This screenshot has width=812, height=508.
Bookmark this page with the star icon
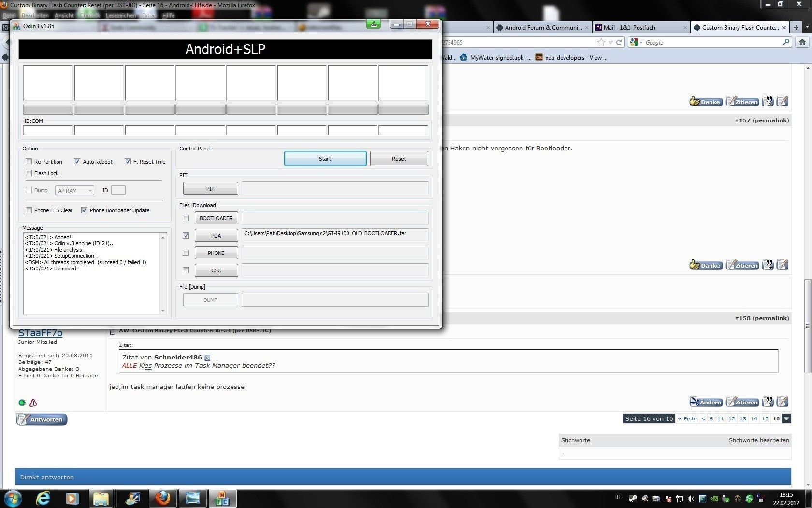point(601,42)
